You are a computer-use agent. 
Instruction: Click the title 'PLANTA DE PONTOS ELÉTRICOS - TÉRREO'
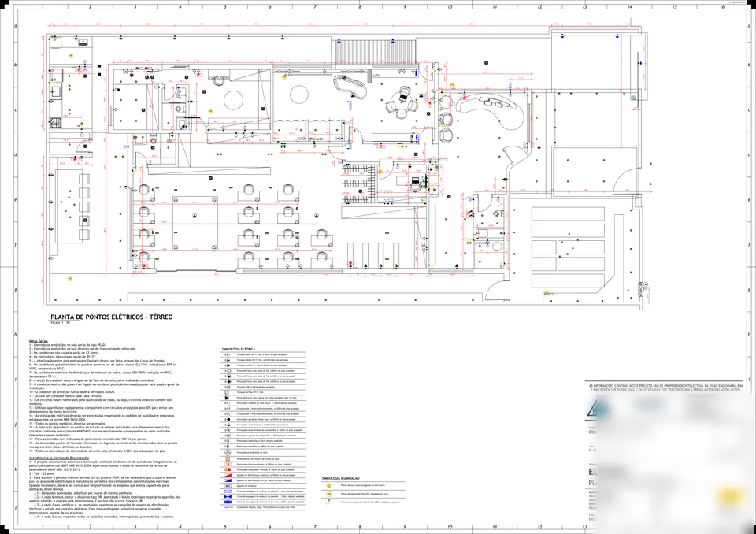[111, 317]
